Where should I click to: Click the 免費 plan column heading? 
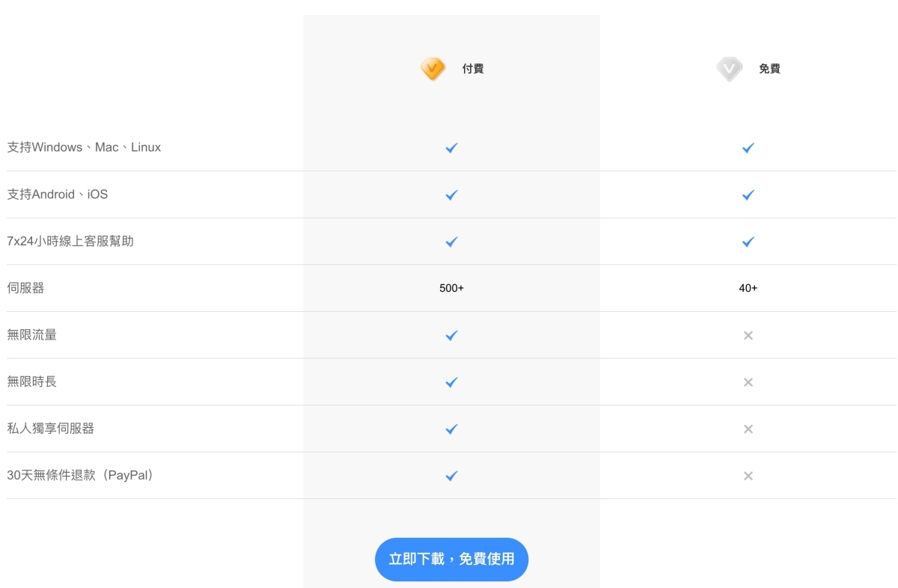769,69
